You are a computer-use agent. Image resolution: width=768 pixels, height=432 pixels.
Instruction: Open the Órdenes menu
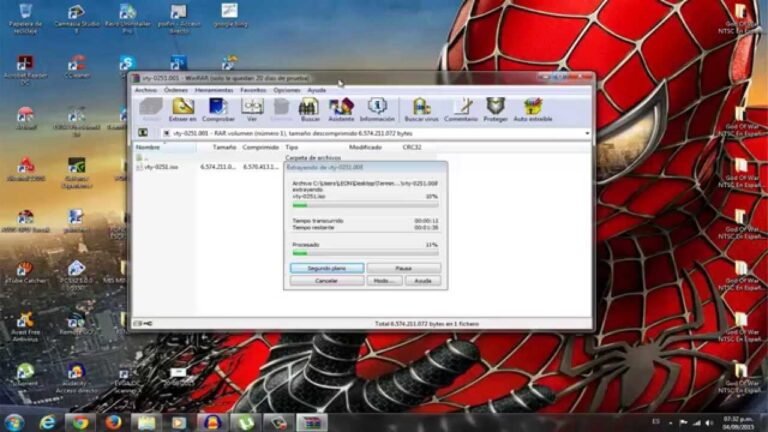coord(176,90)
